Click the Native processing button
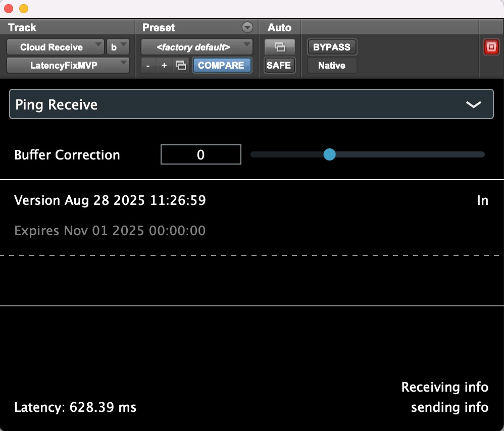The image size is (504, 431). pos(332,65)
